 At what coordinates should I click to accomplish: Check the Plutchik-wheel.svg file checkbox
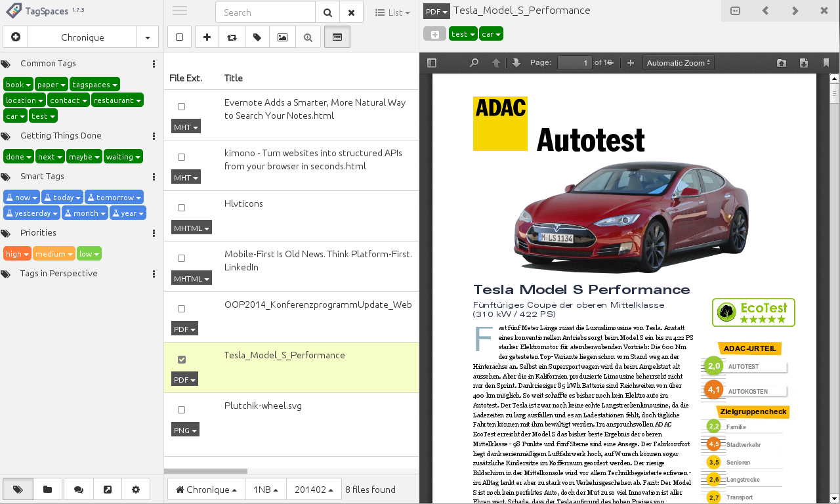coord(182,410)
